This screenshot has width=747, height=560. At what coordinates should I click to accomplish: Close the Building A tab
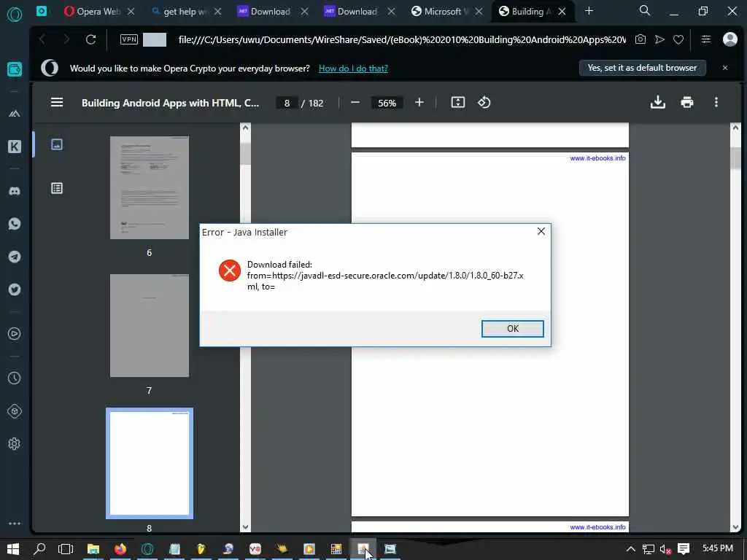point(562,12)
